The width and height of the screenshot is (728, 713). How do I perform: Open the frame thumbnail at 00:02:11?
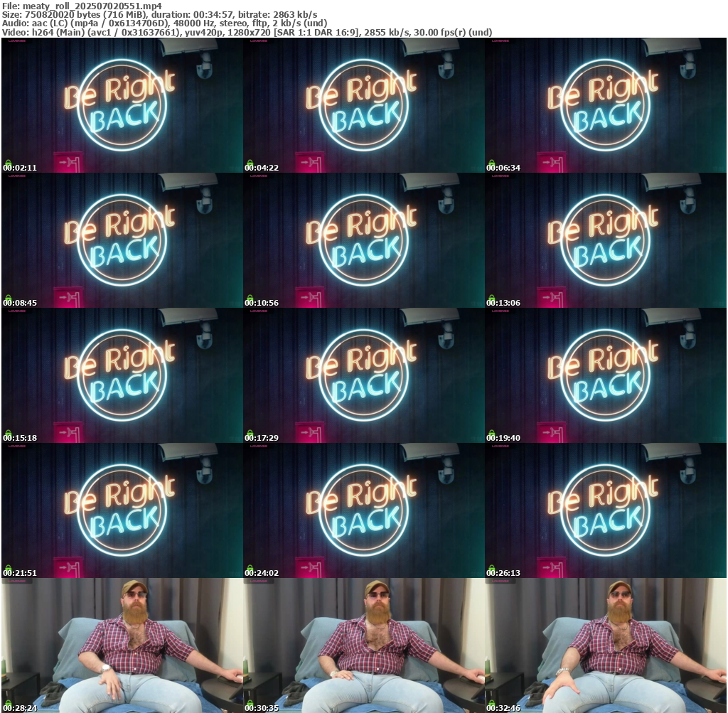click(x=122, y=105)
